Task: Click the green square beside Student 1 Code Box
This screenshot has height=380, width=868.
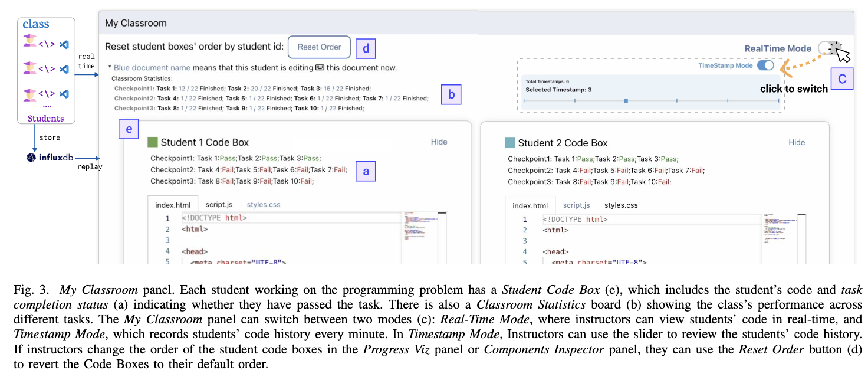Action: tap(153, 142)
